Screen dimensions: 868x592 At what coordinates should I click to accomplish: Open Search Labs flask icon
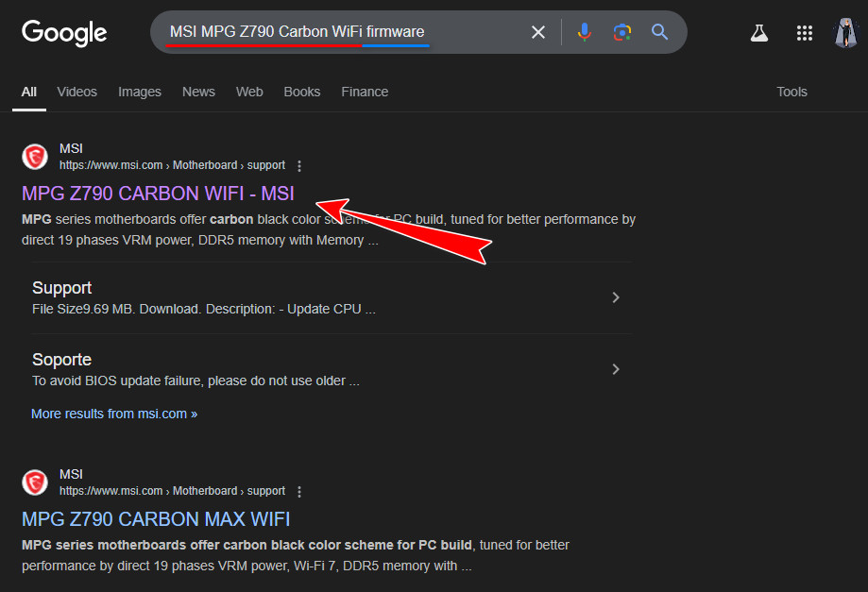tap(759, 33)
